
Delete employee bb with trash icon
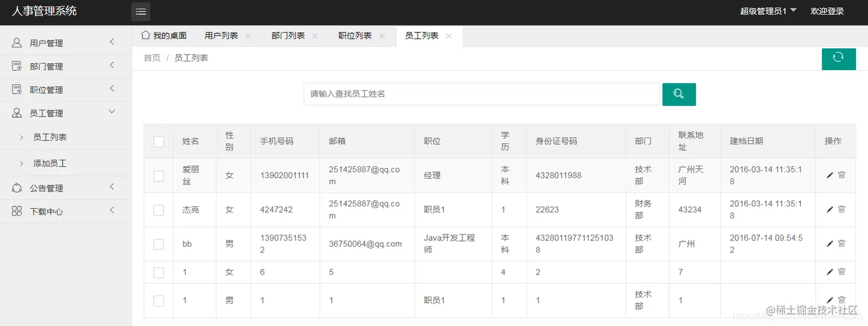click(842, 243)
